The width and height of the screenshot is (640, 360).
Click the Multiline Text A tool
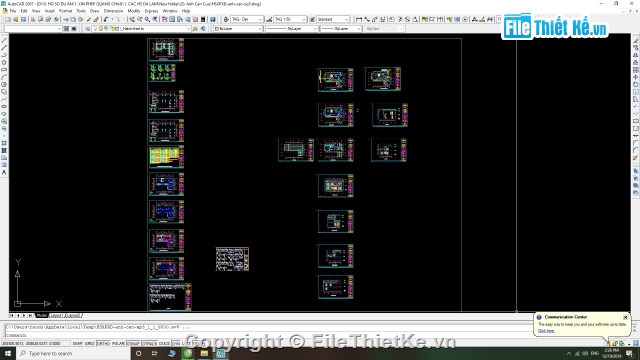coord(4,173)
